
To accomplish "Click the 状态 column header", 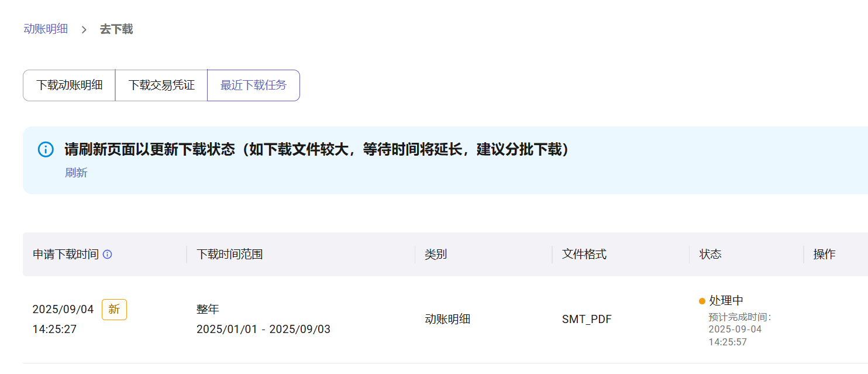I will coord(710,255).
